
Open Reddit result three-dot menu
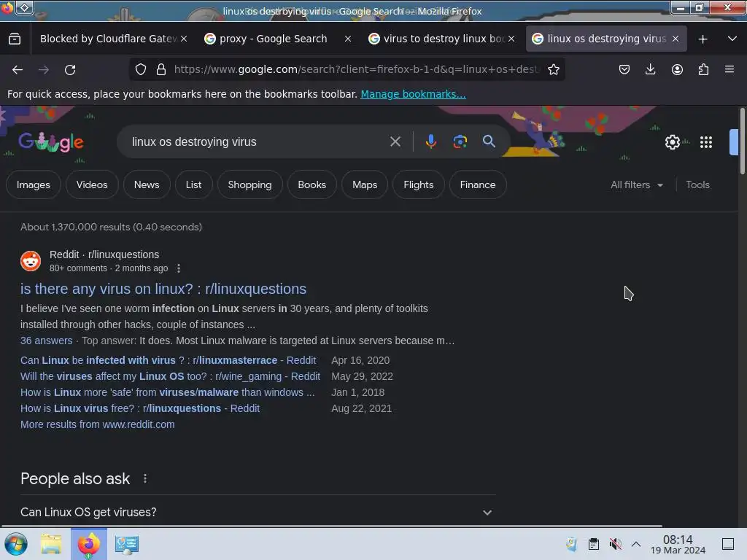click(179, 268)
